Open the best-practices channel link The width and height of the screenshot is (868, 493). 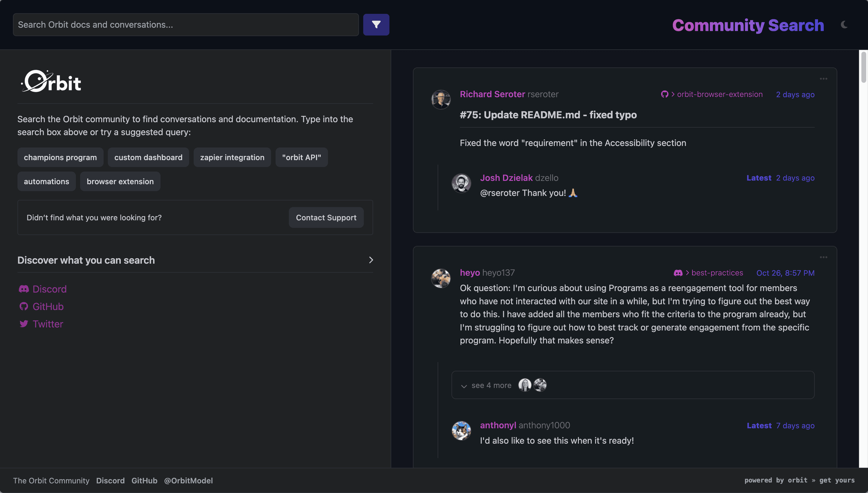(717, 273)
